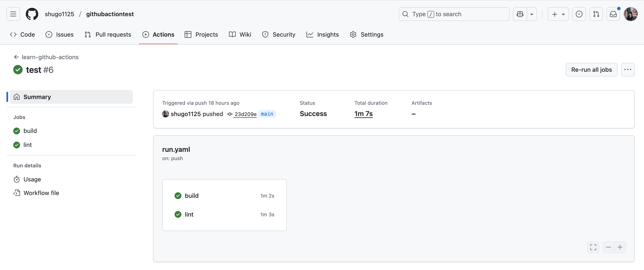
Task: Select the lint job in the sidebar
Action: (x=28, y=145)
